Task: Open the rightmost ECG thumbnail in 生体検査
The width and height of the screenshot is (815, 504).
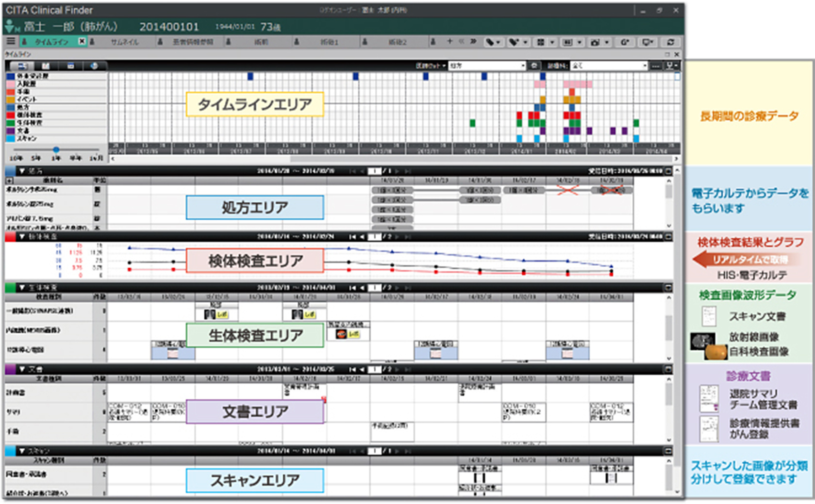Action: 567,352
